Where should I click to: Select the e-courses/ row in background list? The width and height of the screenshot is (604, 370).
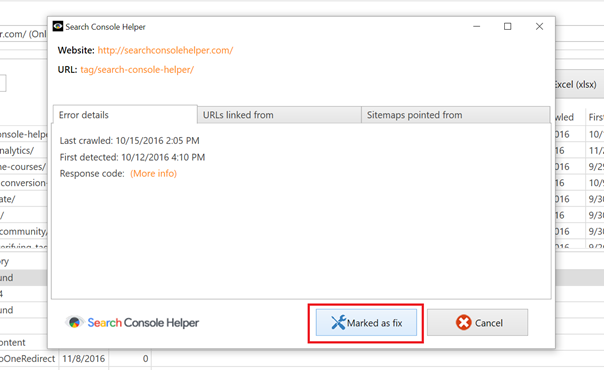coord(23,167)
